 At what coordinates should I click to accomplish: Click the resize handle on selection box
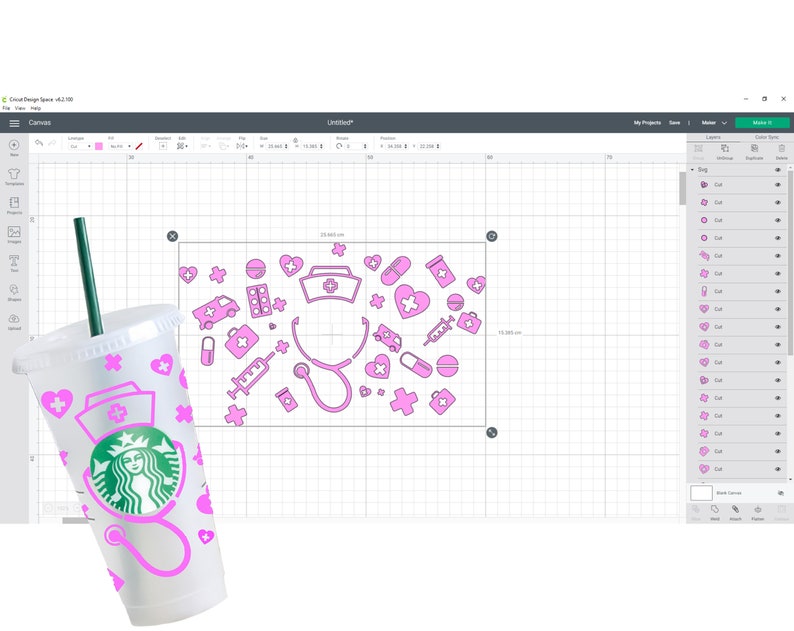click(x=492, y=432)
